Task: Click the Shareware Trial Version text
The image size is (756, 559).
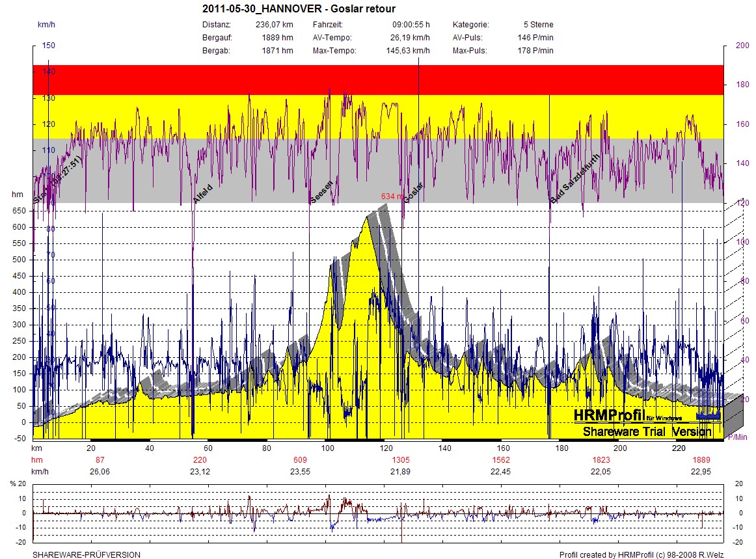Action: (x=647, y=432)
